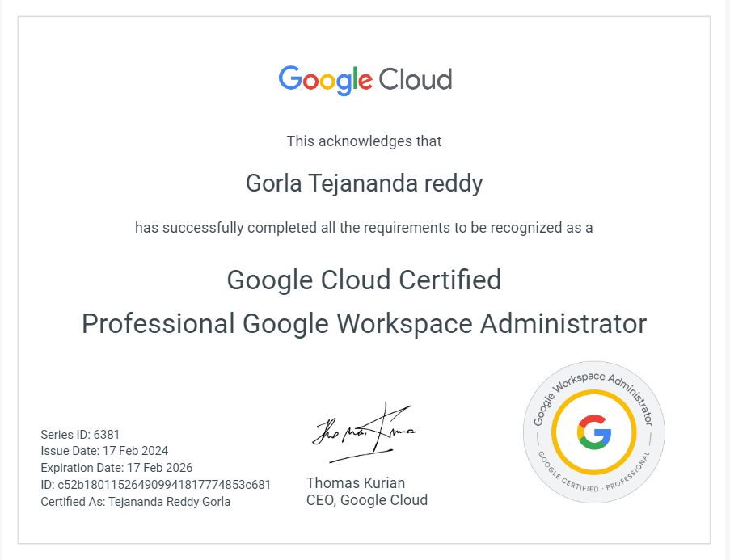Click the heading "Google Cloud Certified"

tap(364, 280)
